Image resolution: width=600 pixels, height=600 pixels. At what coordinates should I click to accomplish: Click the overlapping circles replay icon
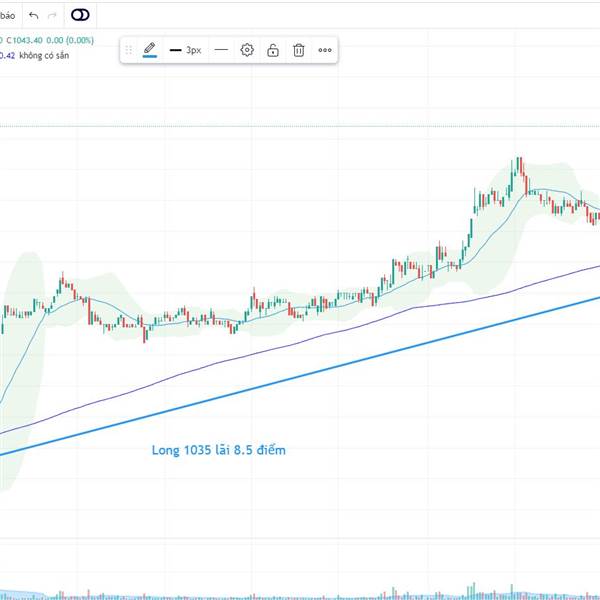point(80,15)
